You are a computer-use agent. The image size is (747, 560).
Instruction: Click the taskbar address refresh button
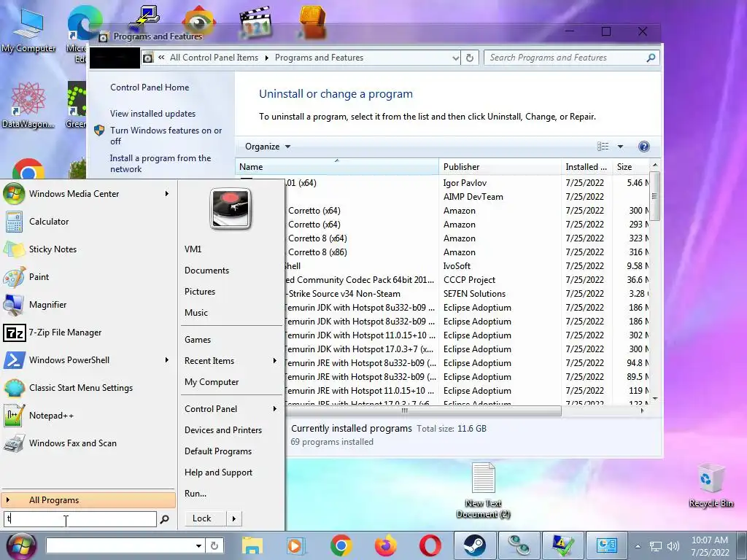[214, 545]
